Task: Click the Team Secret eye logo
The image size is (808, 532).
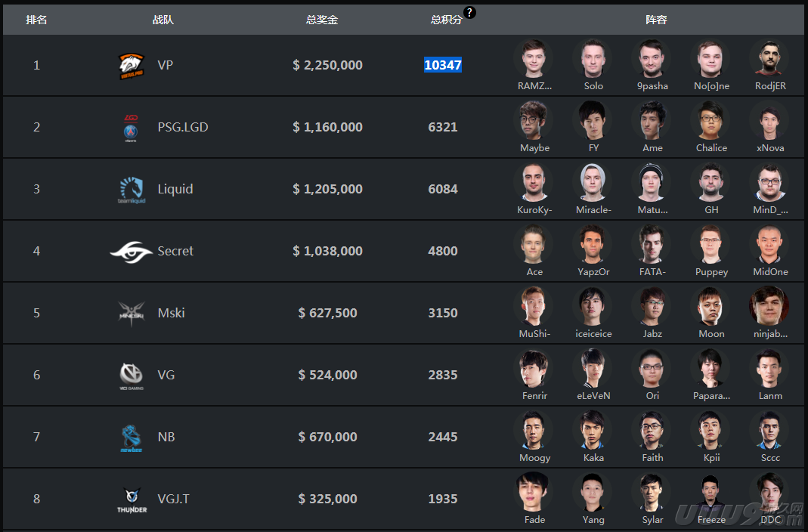Action: pyautogui.click(x=131, y=252)
